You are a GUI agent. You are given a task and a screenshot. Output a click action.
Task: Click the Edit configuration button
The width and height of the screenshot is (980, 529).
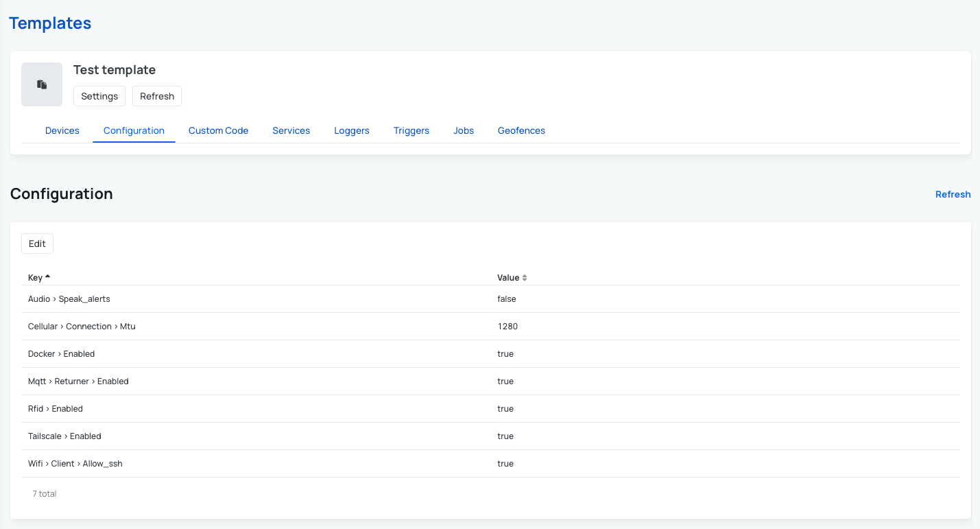[x=37, y=244]
